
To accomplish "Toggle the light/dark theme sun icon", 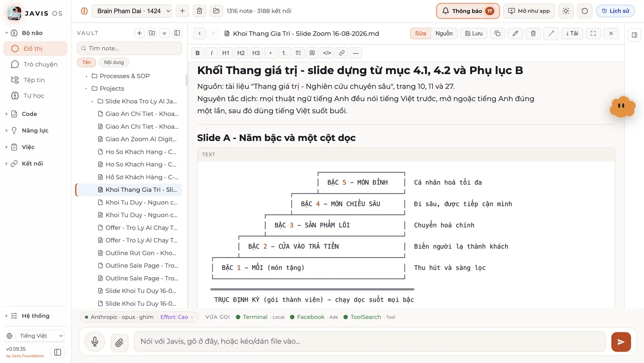I will click(566, 11).
